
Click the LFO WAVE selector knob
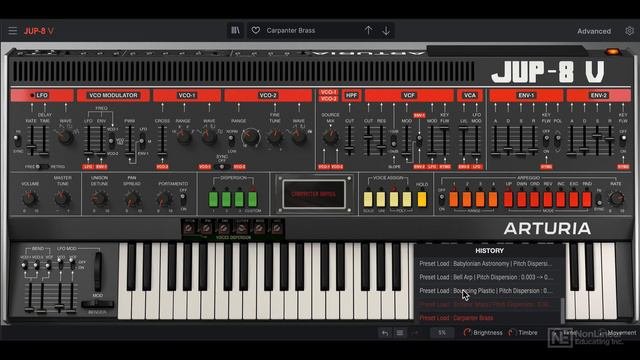pos(65,137)
